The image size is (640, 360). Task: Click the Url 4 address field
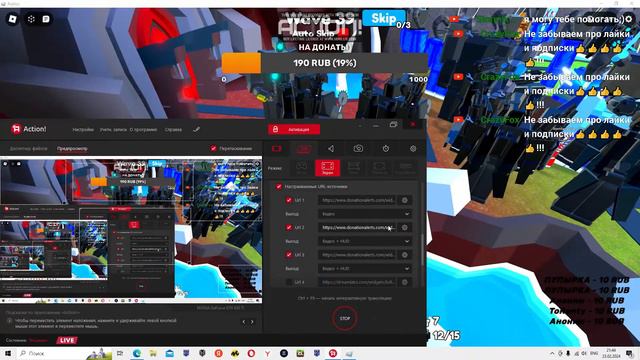[x=358, y=282]
